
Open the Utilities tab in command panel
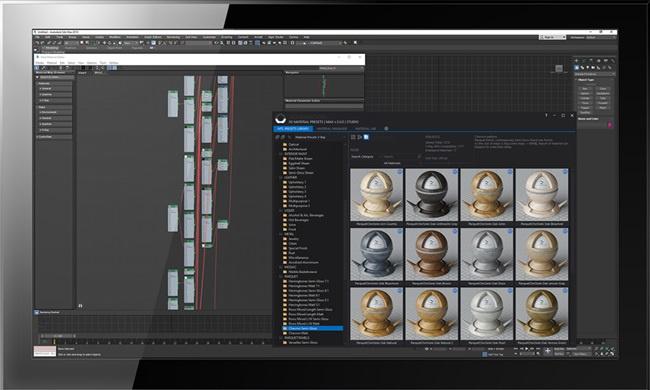(x=613, y=61)
